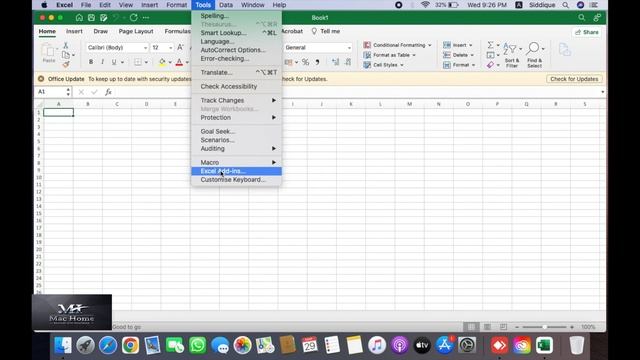The height and width of the screenshot is (360, 640).
Task: Switch to Page Layout view in status bar
Action: click(487, 327)
